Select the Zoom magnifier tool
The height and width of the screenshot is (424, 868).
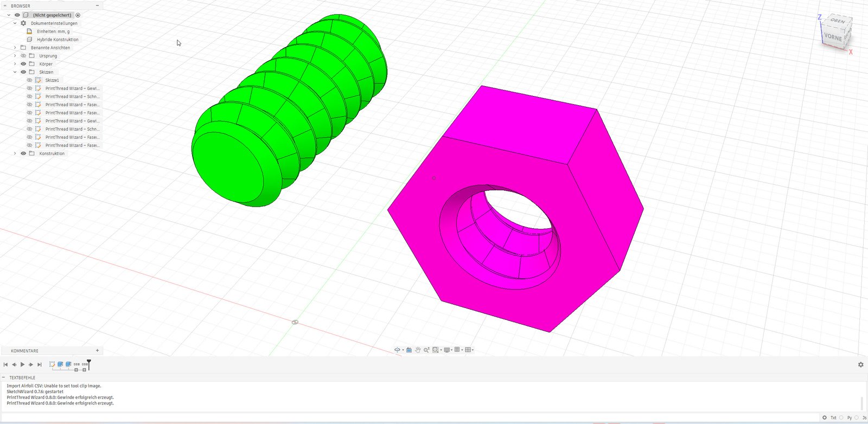426,350
